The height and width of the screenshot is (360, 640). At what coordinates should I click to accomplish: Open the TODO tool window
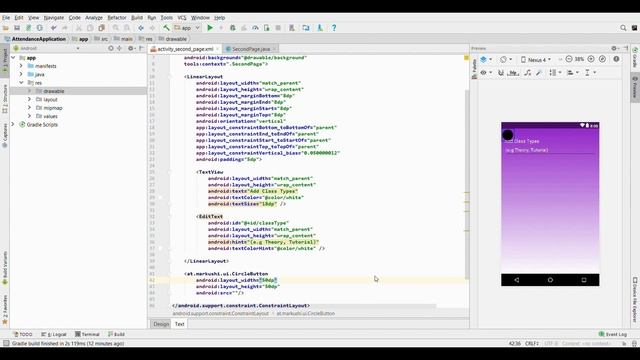click(23, 334)
